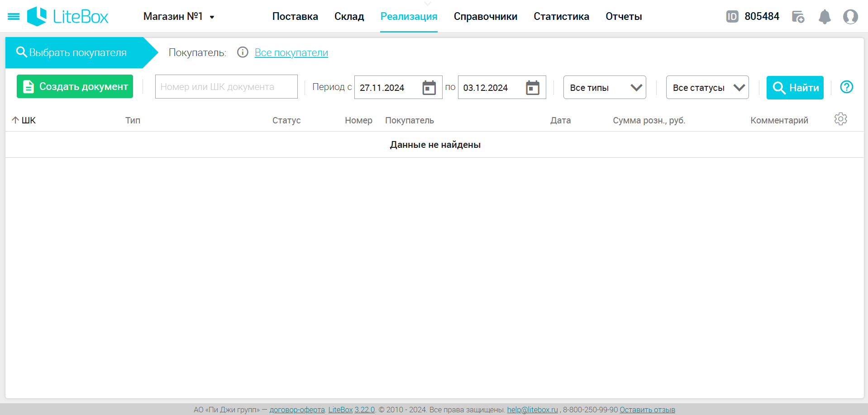Click Оставить отзыв link
868x415 pixels.
click(647, 410)
